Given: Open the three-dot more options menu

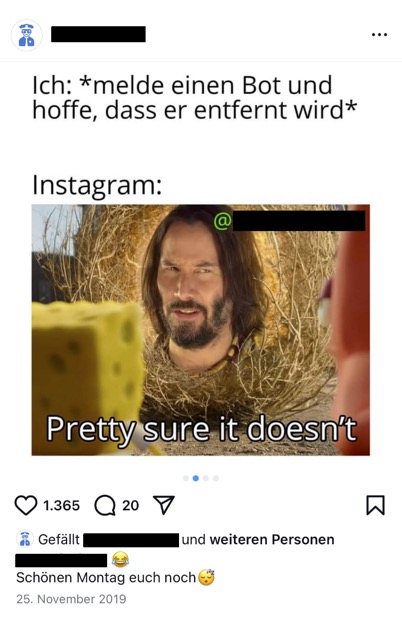Looking at the screenshot, I should (x=379, y=35).
